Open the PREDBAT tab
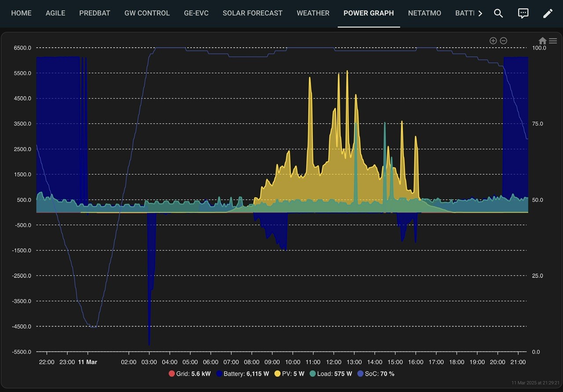 pyautogui.click(x=95, y=13)
